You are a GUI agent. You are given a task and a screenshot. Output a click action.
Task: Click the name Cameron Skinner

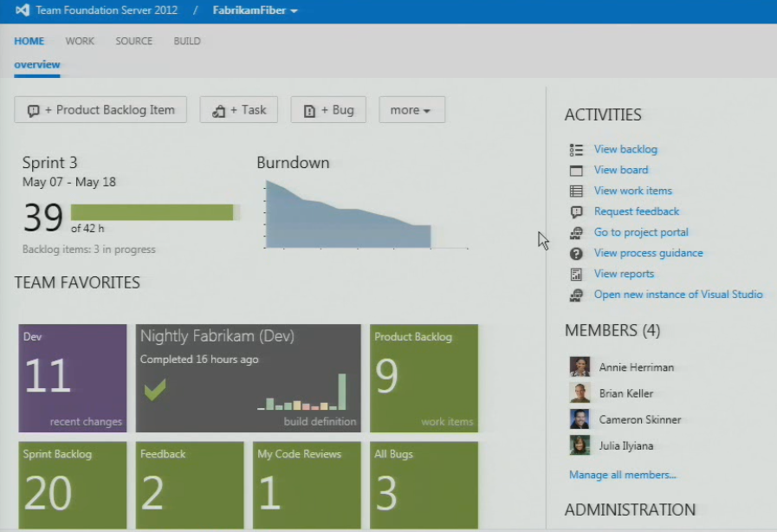640,420
